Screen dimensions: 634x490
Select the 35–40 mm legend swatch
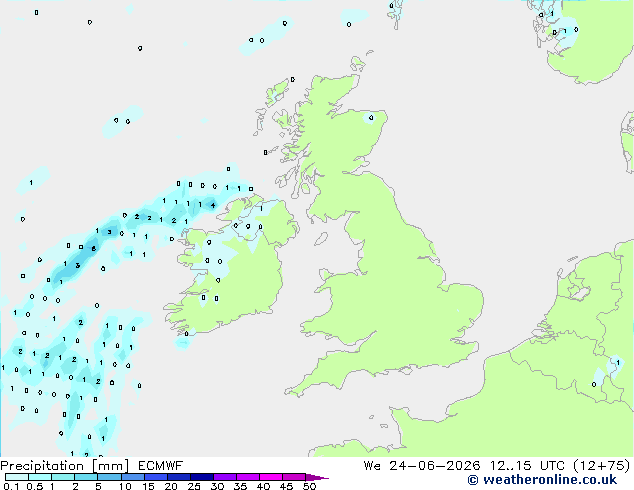click(248, 477)
